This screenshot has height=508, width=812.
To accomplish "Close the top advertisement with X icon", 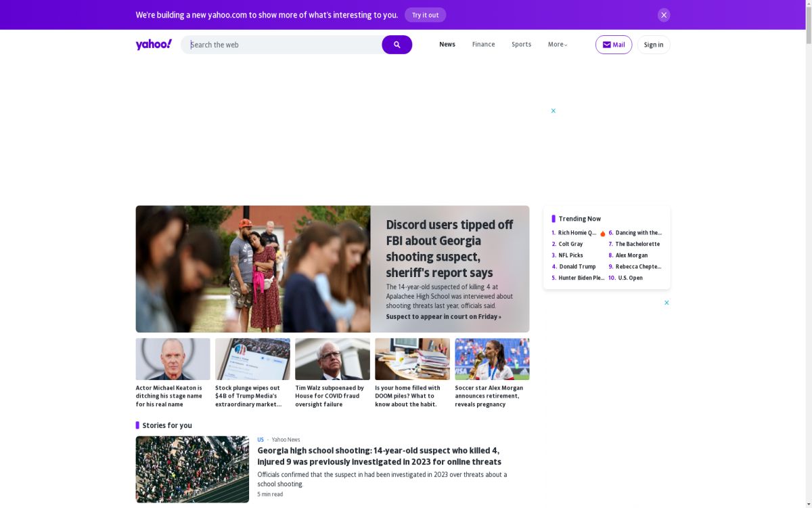I will (x=553, y=110).
